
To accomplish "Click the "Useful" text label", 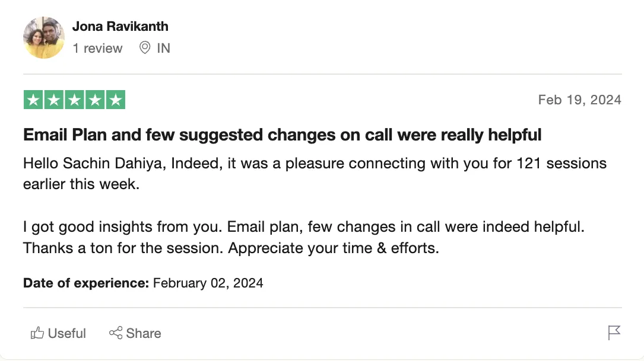I will [67, 334].
